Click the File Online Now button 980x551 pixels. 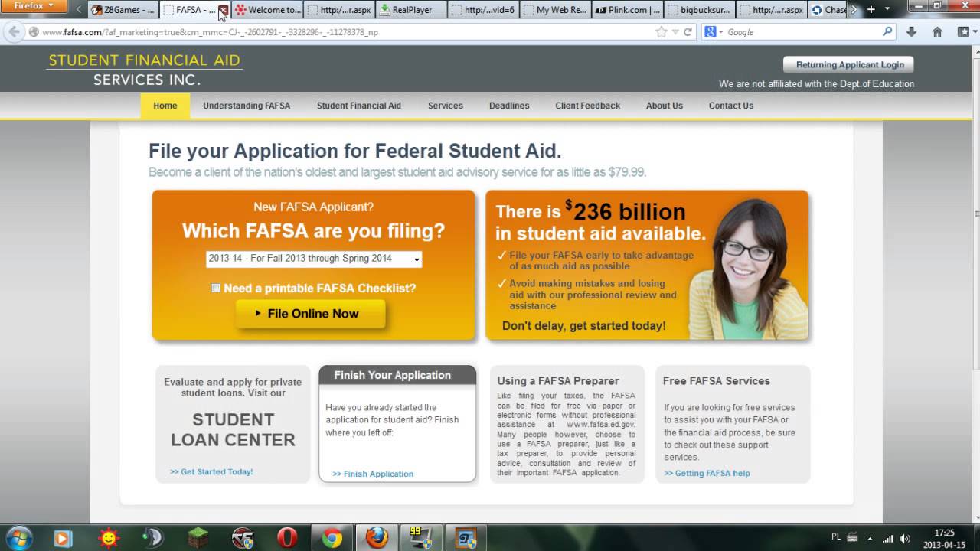coord(311,314)
